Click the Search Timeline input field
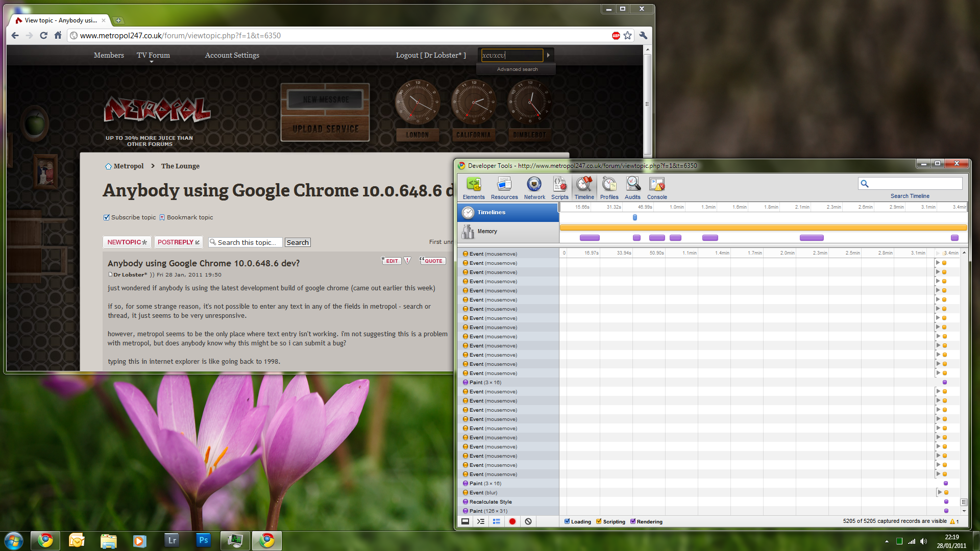 (x=910, y=184)
